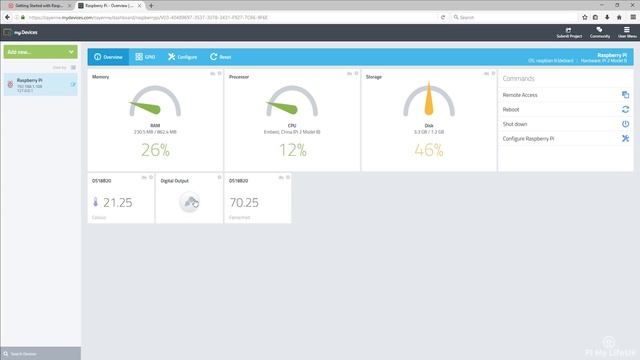Click the CPU processor gauge

pyautogui.click(x=292, y=101)
